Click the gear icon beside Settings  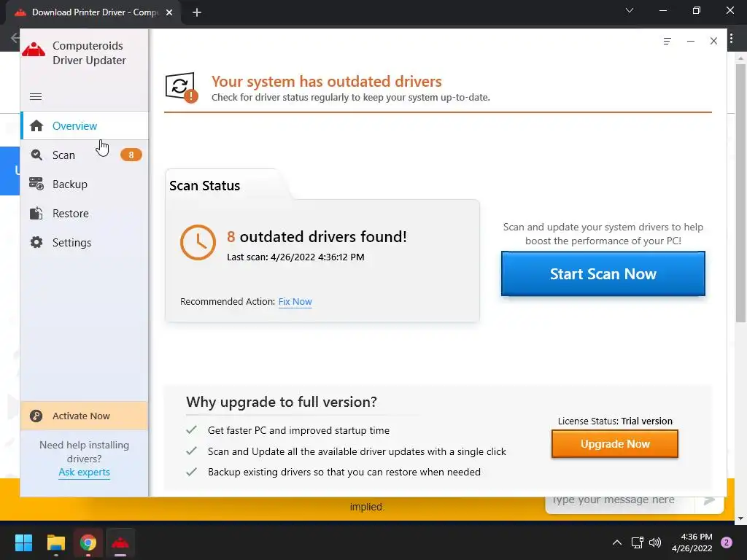click(36, 242)
